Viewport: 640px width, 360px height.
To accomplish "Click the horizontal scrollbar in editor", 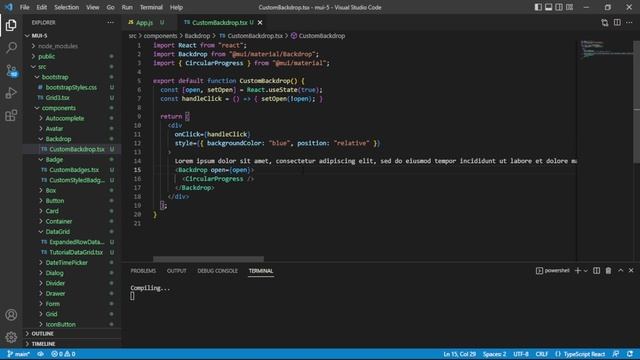I will 208,259.
